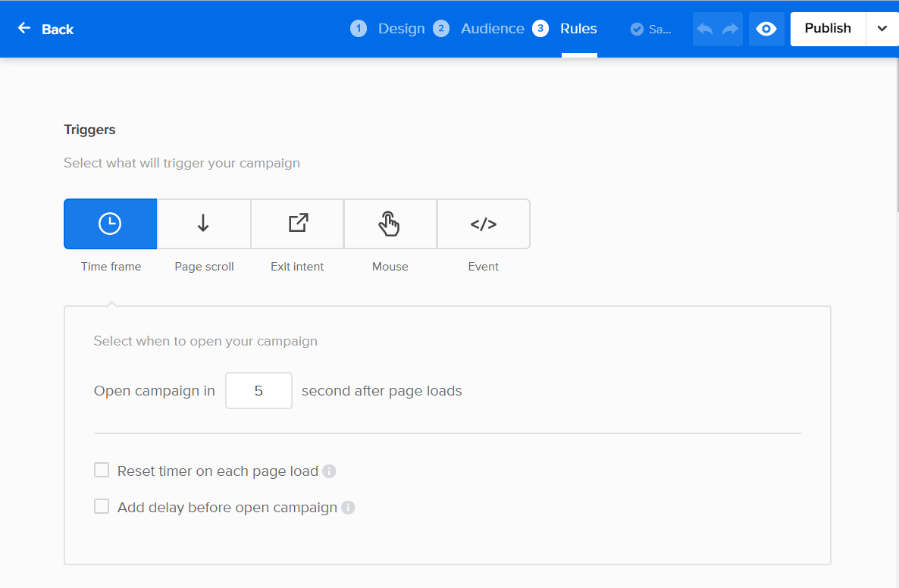Enable Add delay before open campaign

102,507
